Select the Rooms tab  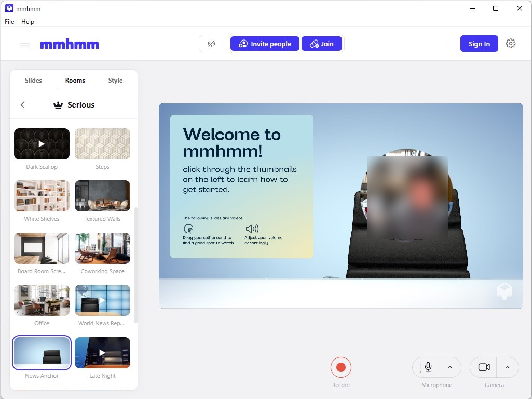75,81
